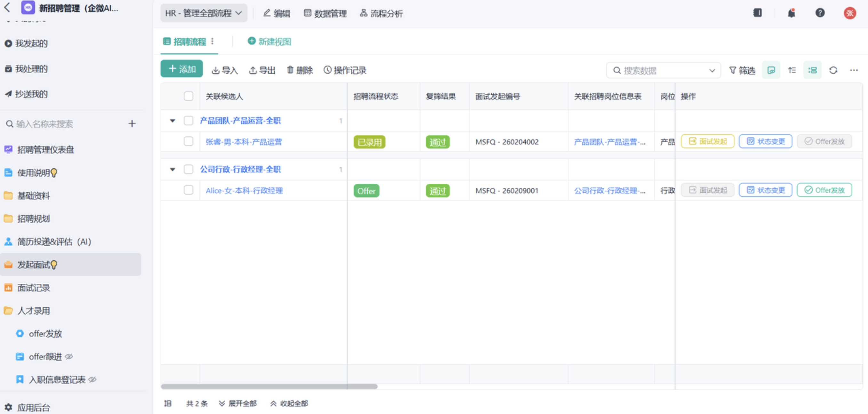Open the help question mark icon

click(x=820, y=13)
